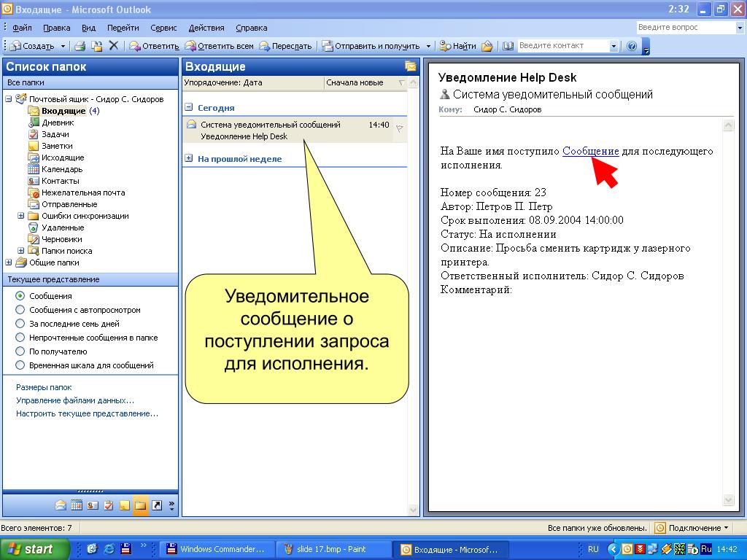Click the RU language indicator in taskbar
The image size is (747, 560).
click(593, 549)
